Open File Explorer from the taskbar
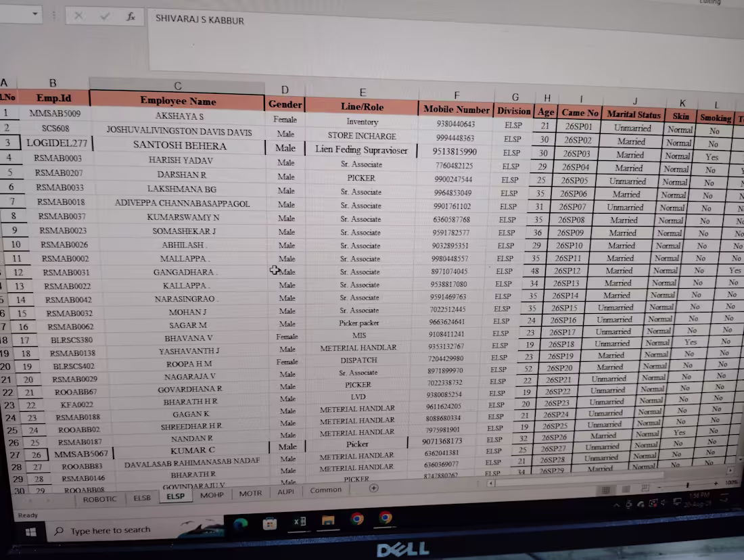 point(328,520)
